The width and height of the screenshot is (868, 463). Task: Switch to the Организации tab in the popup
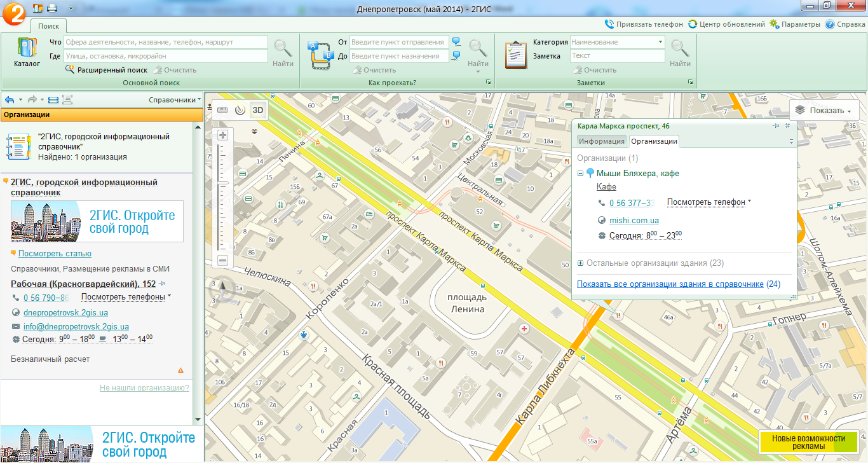click(654, 141)
